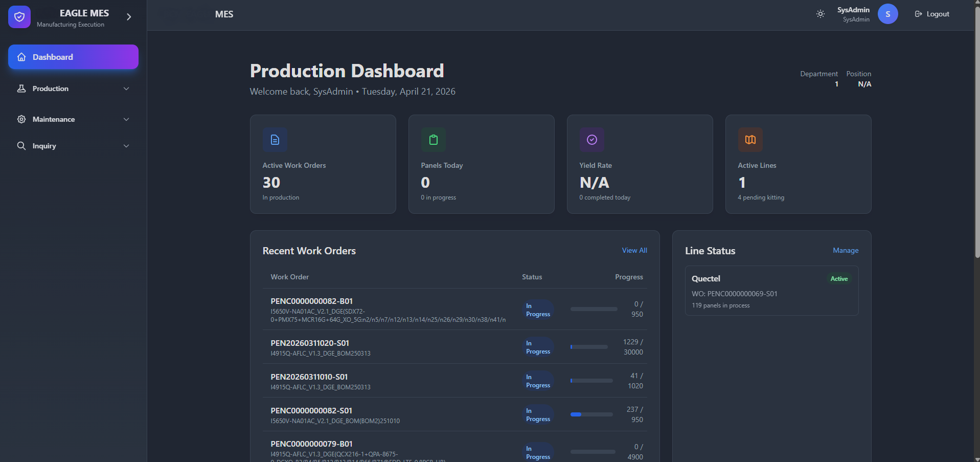Click progress bar showing 237 / 950
980x462 pixels.
tap(591, 414)
